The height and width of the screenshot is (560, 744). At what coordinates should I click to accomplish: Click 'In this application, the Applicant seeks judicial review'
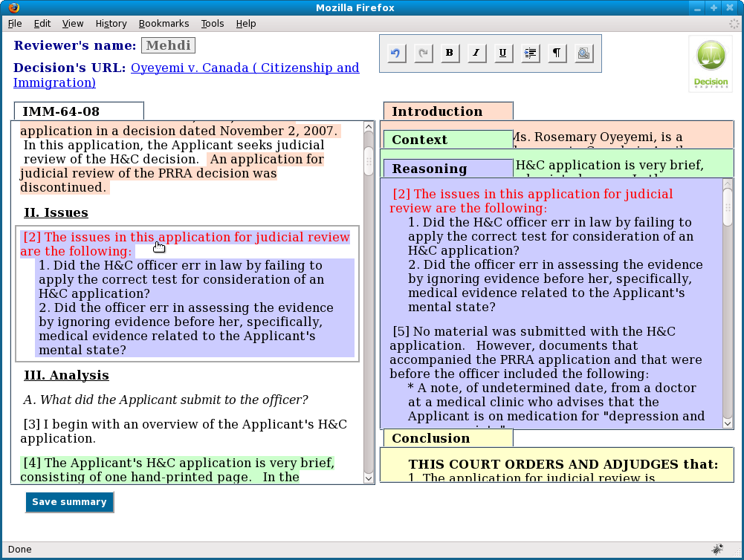click(x=174, y=152)
